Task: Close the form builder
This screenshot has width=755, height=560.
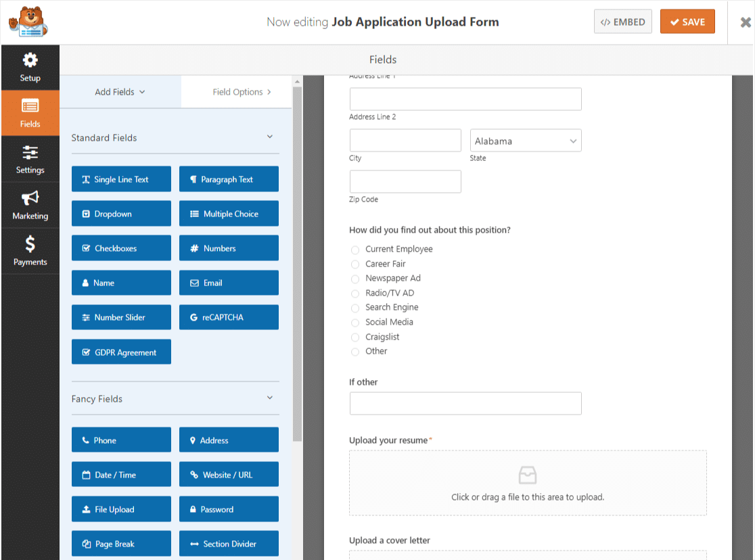Action: pyautogui.click(x=746, y=22)
